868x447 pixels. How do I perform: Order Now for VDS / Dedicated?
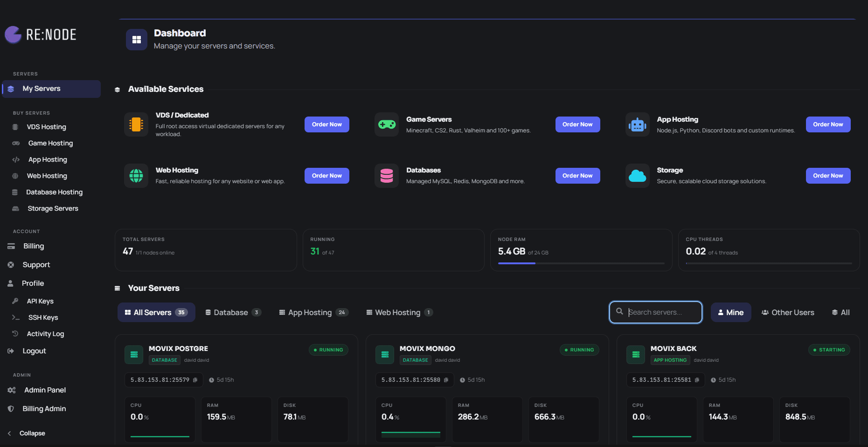[x=327, y=124]
